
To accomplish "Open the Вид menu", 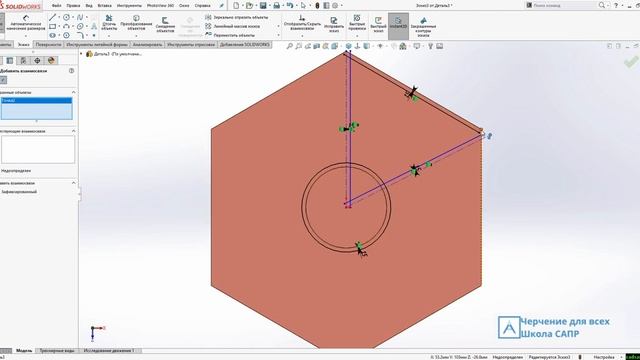I will pyautogui.click(x=89, y=6).
